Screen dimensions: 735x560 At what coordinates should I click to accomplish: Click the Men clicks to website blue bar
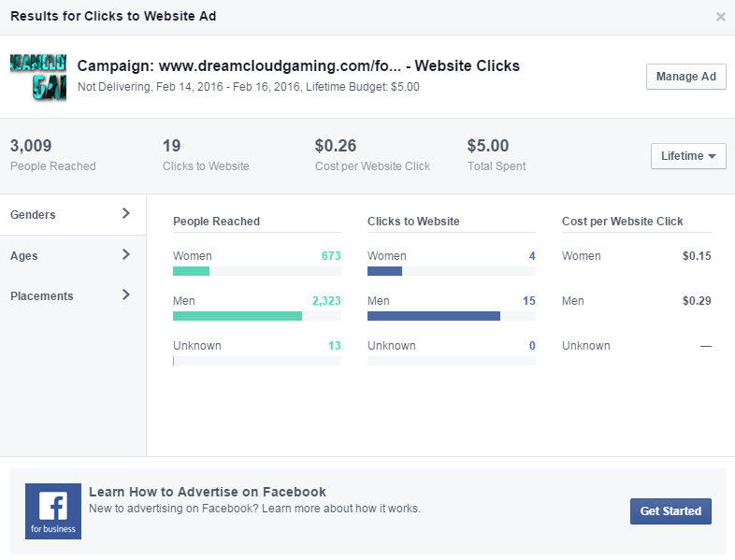pos(434,316)
